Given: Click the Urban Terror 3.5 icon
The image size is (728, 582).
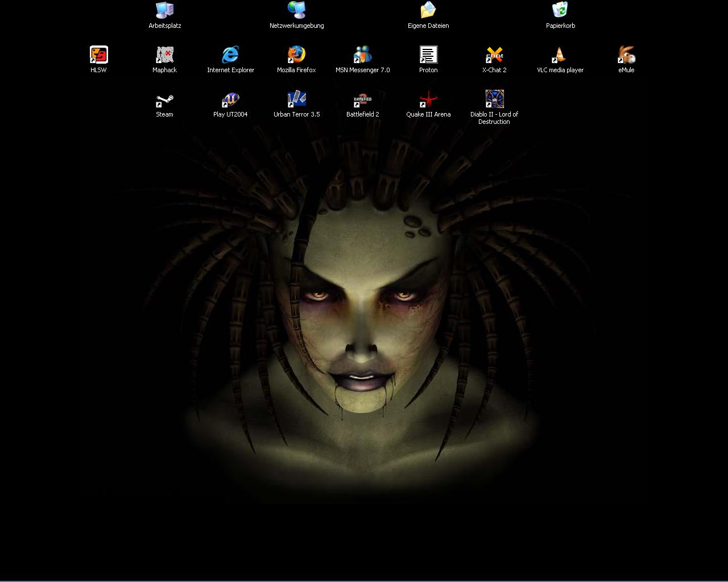Looking at the screenshot, I should 296,99.
